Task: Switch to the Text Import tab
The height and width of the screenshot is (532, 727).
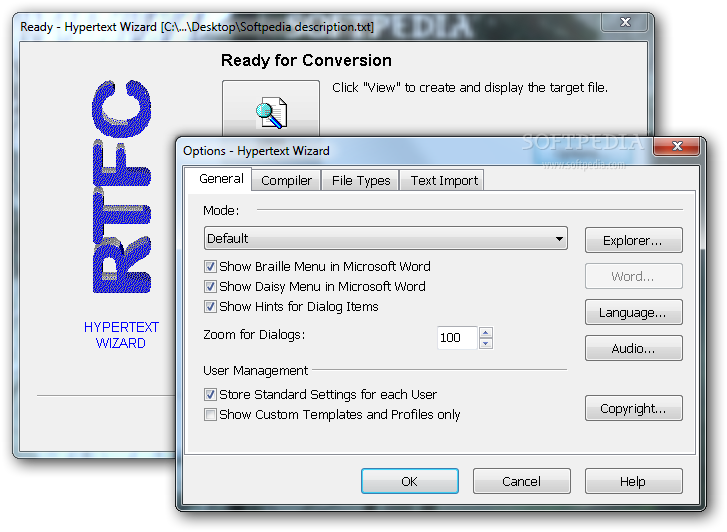Action: (444, 180)
